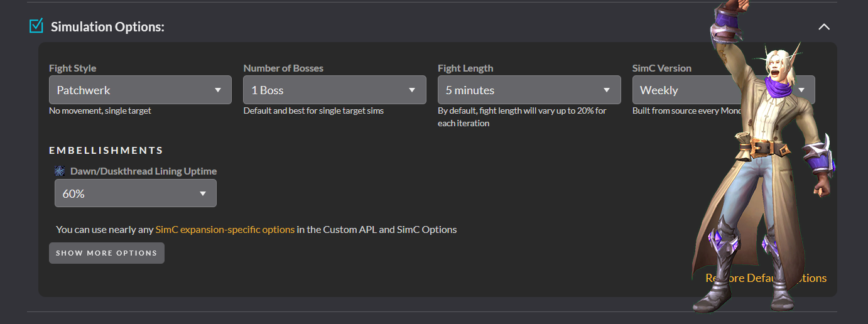The image size is (868, 324).
Task: Click the Simulation Options heading text
Action: [x=107, y=27]
